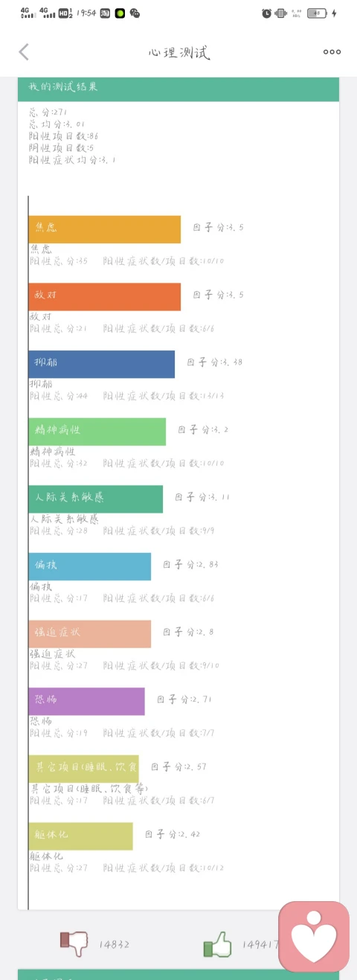Tap the green thumbs-up like icon
Screen dimensions: 357x980
[217, 944]
